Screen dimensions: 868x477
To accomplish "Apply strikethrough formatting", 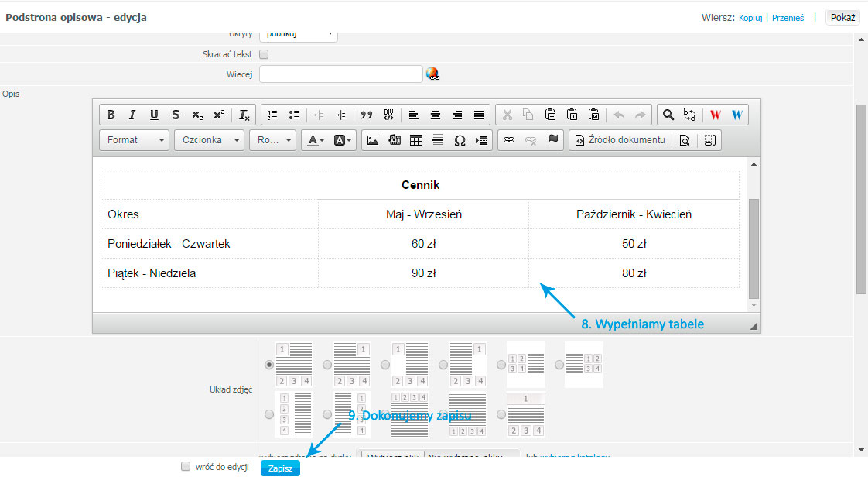I will pyautogui.click(x=176, y=115).
